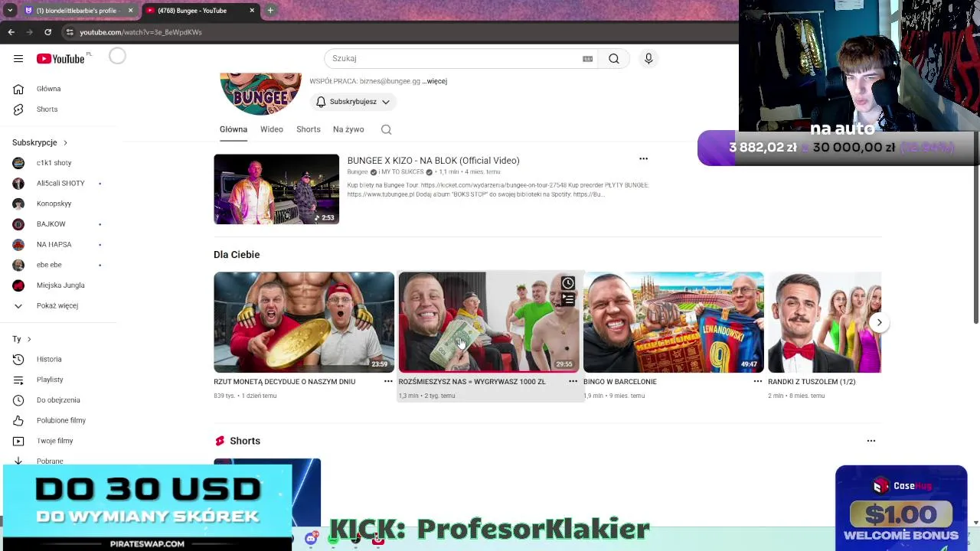The image size is (980, 551).
Task: Click the YouTube logo
Action: (x=60, y=59)
